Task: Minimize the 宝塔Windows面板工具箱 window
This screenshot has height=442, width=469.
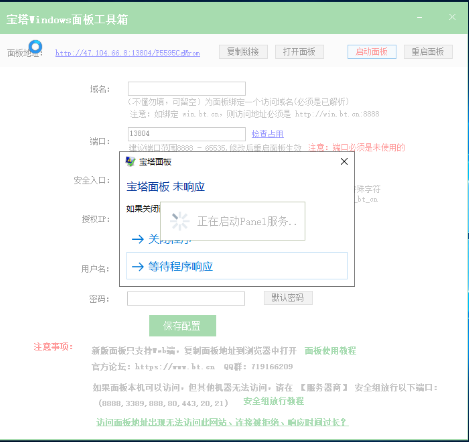Action: [420, 17]
